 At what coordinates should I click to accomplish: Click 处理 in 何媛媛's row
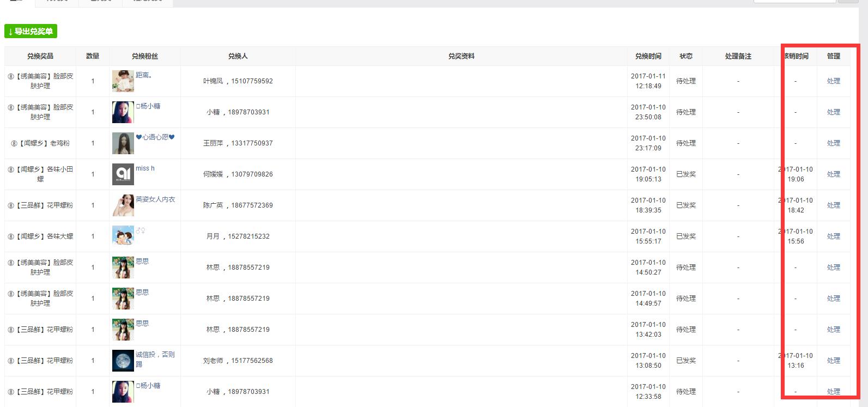tap(833, 174)
